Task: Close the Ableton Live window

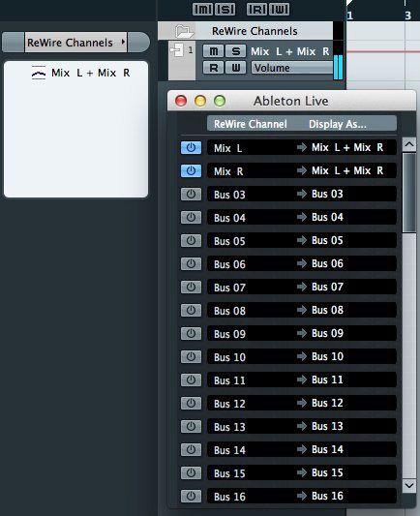Action: 181,101
